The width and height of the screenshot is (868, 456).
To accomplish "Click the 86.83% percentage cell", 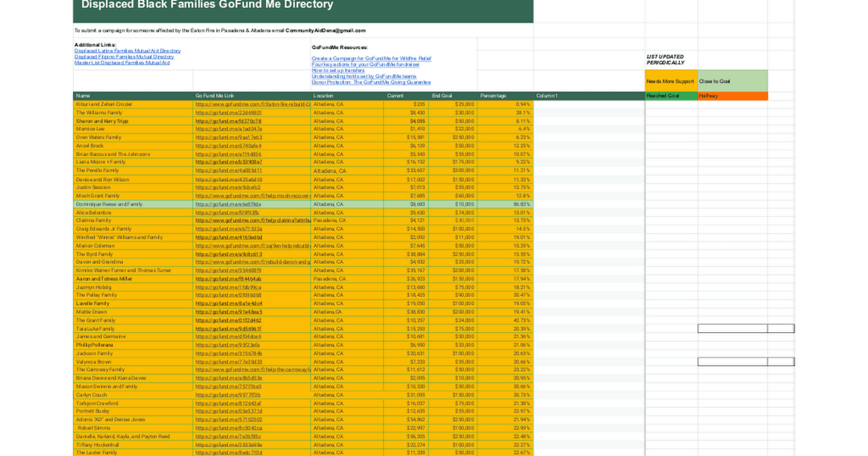I will (506, 204).
